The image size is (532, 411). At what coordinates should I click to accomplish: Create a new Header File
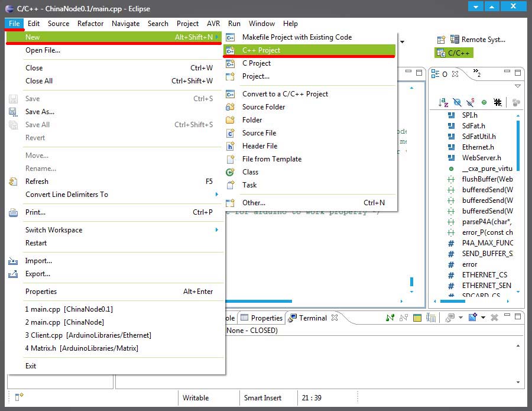309,146
